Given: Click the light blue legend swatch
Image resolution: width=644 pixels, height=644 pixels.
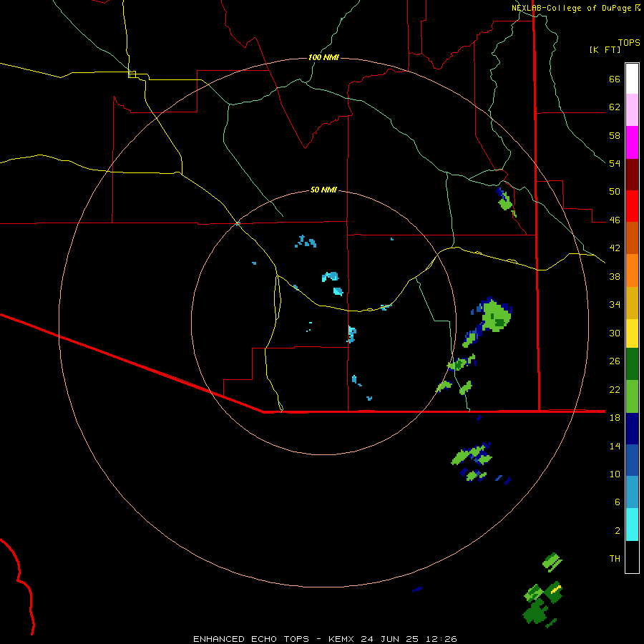Looking at the screenshot, I should tap(632, 492).
